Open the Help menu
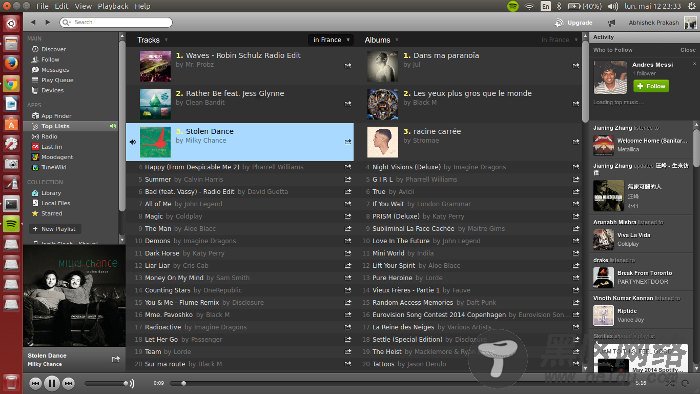This screenshot has width=700, height=394. pyautogui.click(x=142, y=6)
